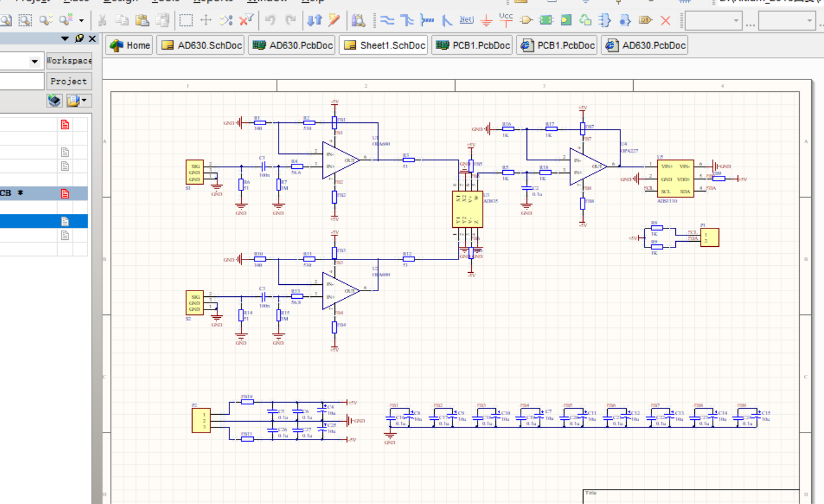Select the Place Net Label tool
The height and width of the screenshot is (504, 824).
click(x=466, y=20)
